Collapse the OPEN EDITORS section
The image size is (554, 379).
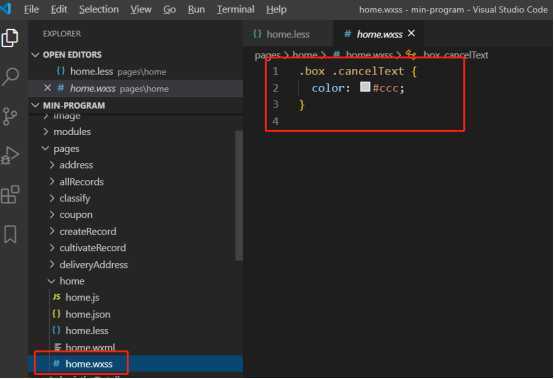coord(35,54)
